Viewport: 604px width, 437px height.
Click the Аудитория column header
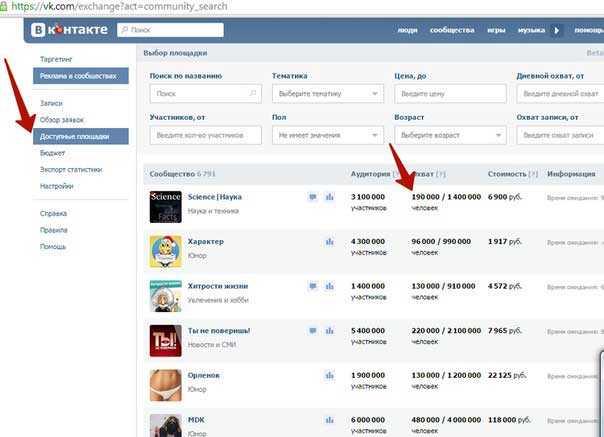point(371,174)
